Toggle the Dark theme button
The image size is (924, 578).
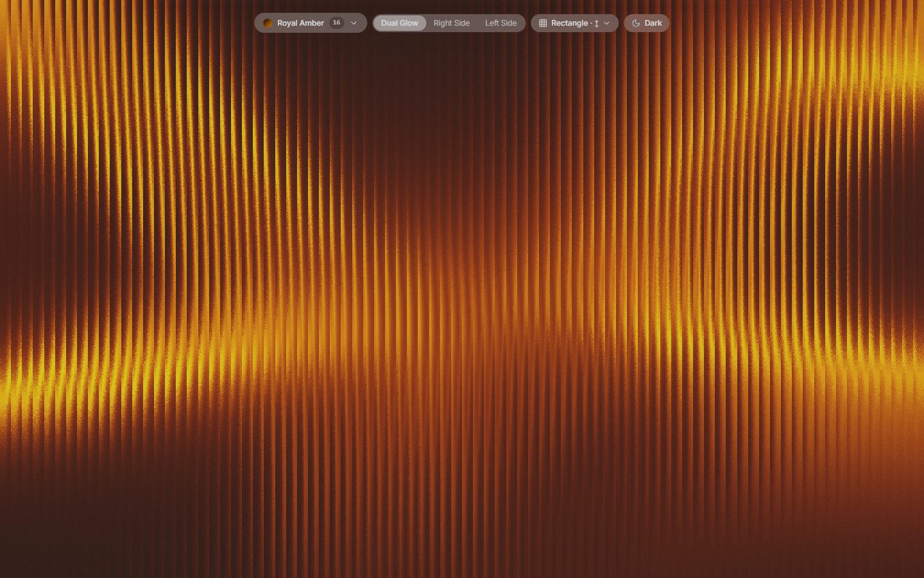click(x=647, y=23)
